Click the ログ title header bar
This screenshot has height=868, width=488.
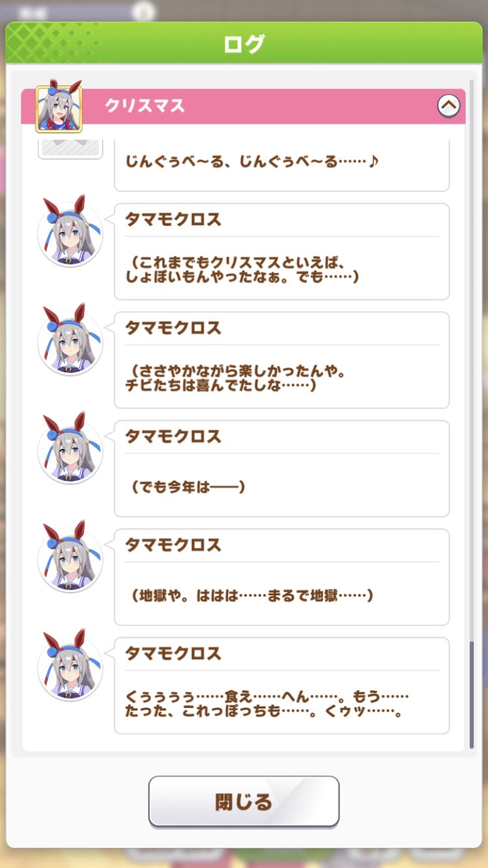tap(244, 44)
